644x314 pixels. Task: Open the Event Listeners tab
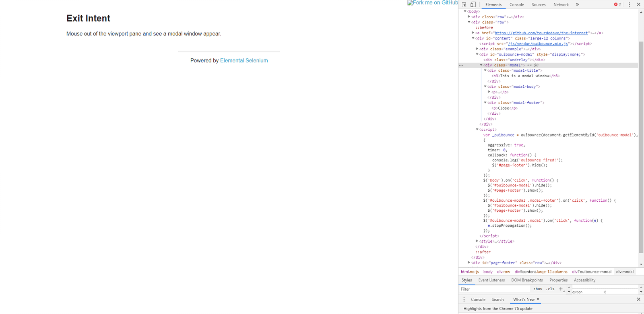[491, 280]
